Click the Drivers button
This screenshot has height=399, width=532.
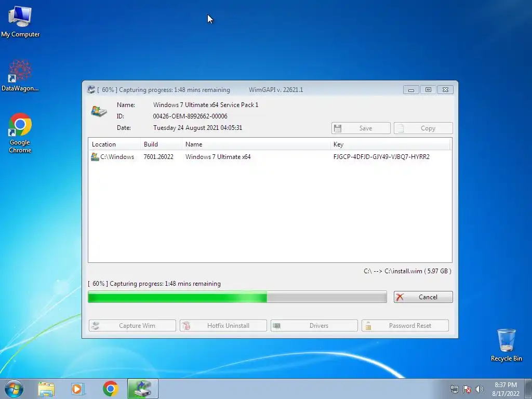pyautogui.click(x=314, y=325)
